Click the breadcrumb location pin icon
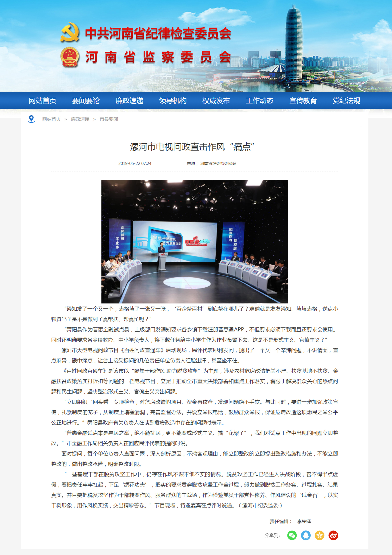The width and height of the screenshot is (392, 555). tap(31, 119)
